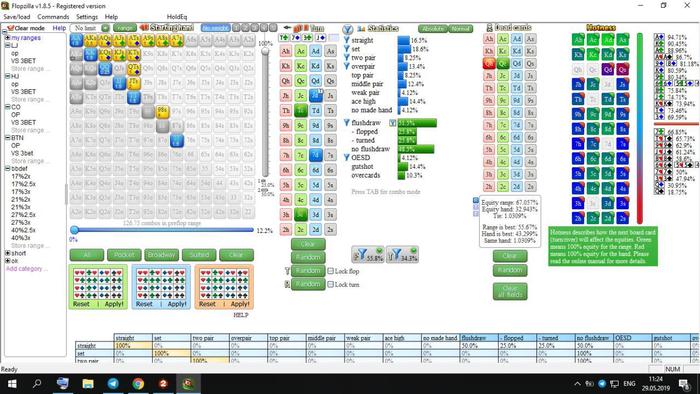Click the vertical range percentage slider handle
The height and width of the screenshot is (394, 700).
pyautogui.click(x=265, y=51)
